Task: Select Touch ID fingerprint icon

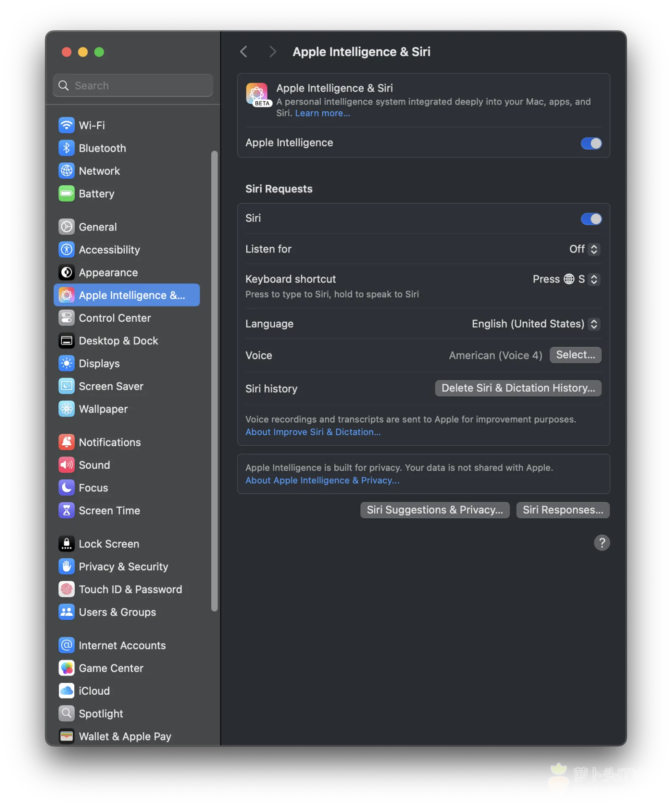Action: click(66, 589)
